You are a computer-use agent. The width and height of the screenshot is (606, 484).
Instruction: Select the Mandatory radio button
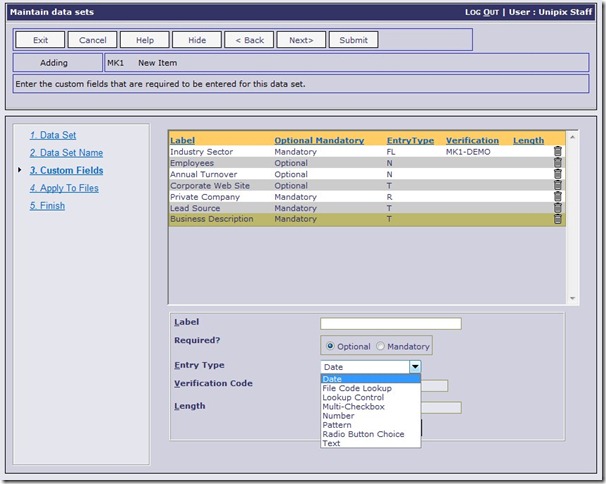pos(380,346)
